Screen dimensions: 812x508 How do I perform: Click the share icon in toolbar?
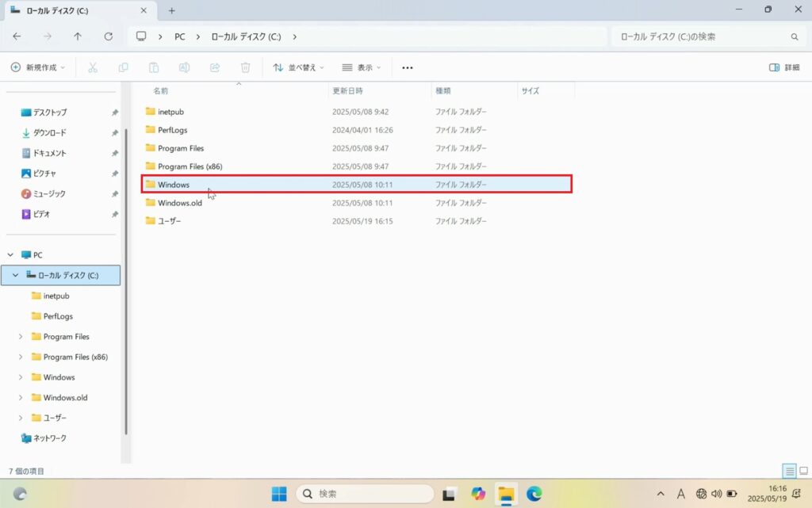tap(215, 68)
